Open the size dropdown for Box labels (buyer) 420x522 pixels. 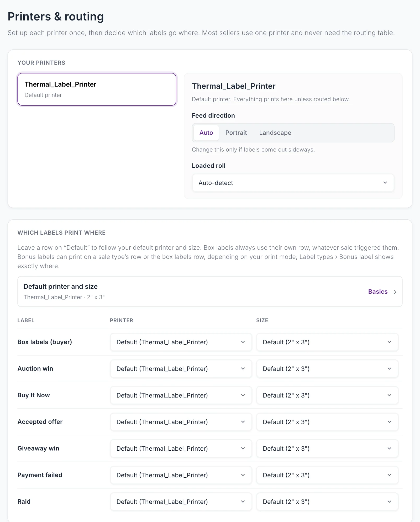[327, 342]
